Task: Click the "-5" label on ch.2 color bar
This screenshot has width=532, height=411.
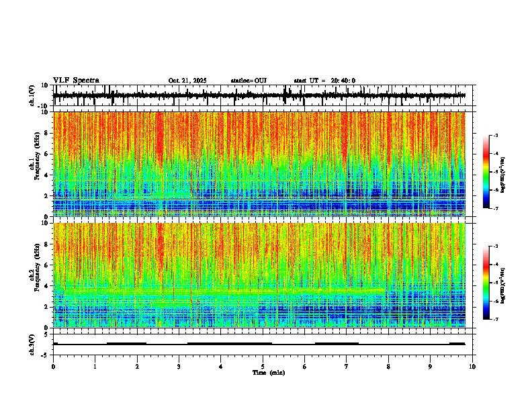Action: [x=495, y=283]
